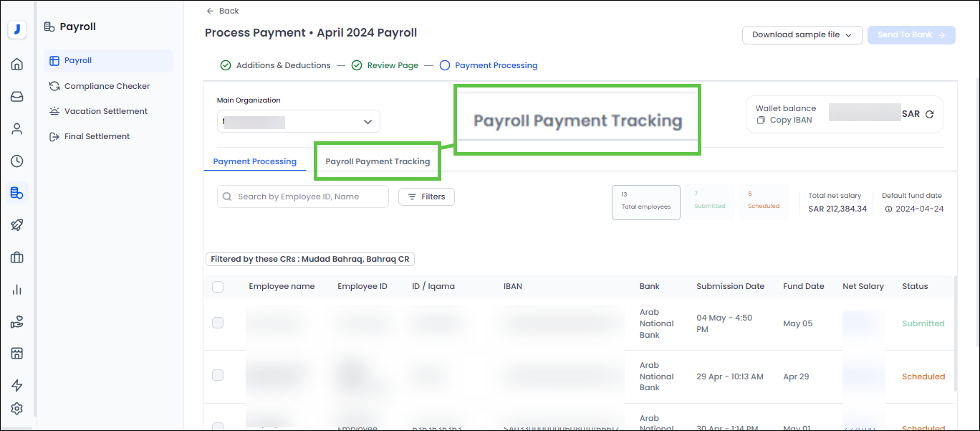
Task: Click the Back link
Action: pyautogui.click(x=223, y=11)
